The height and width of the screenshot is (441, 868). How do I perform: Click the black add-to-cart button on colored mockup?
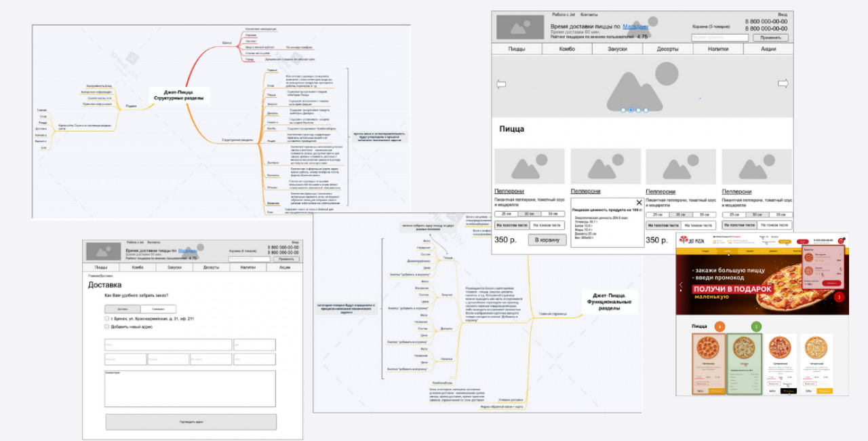point(788,391)
